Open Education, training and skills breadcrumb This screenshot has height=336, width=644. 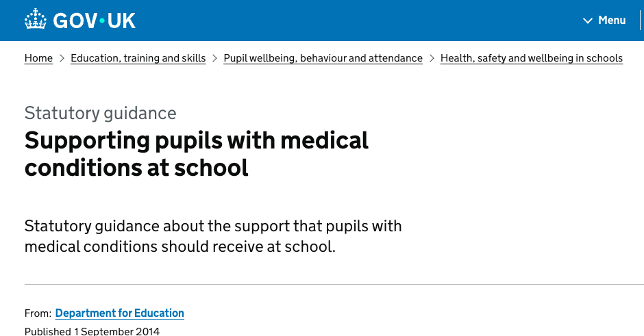coord(138,58)
